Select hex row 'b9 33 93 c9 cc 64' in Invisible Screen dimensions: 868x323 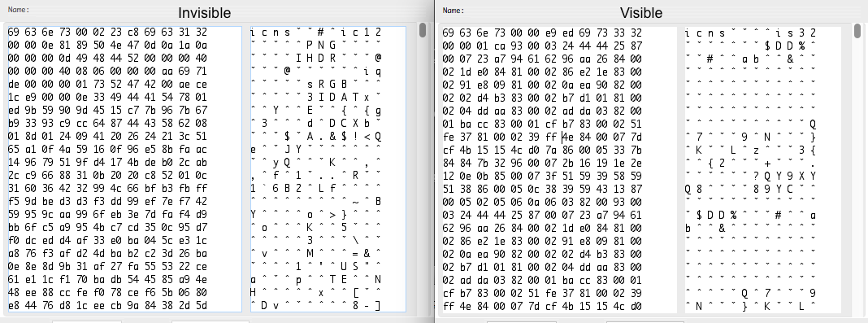pos(108,124)
